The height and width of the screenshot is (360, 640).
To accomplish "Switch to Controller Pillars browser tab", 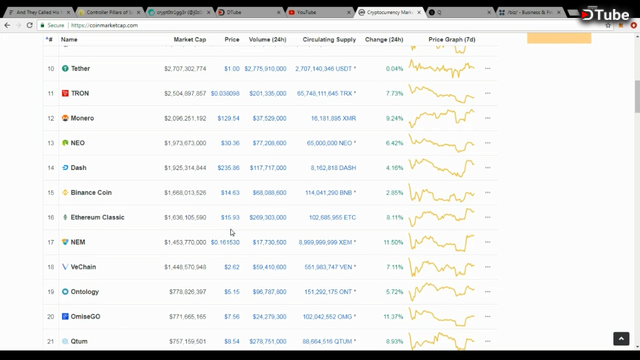I will click(109, 12).
